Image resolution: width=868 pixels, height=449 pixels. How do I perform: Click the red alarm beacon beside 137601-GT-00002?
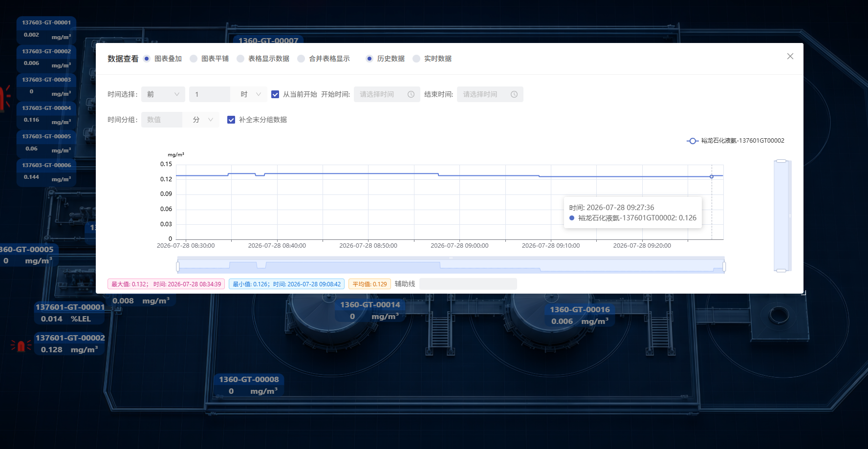tap(21, 346)
